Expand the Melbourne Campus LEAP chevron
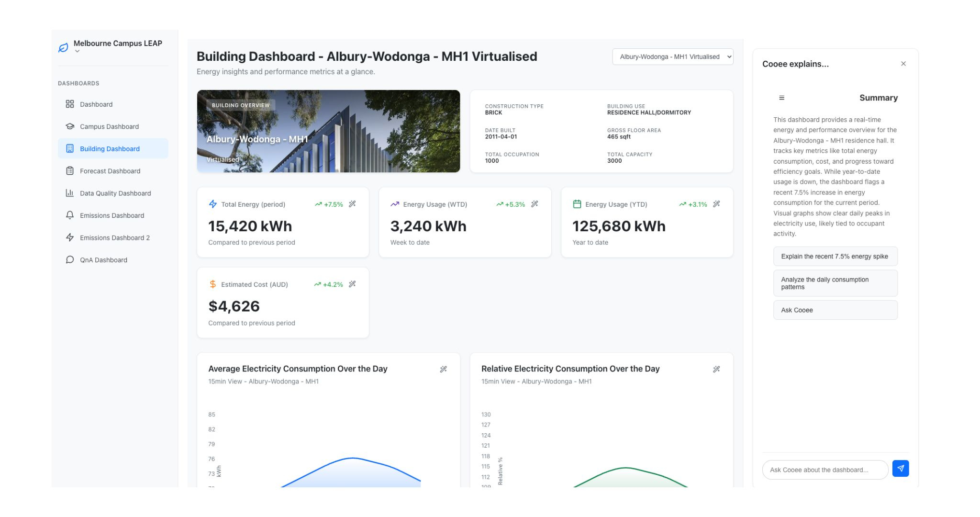The image size is (980, 517). click(x=77, y=52)
